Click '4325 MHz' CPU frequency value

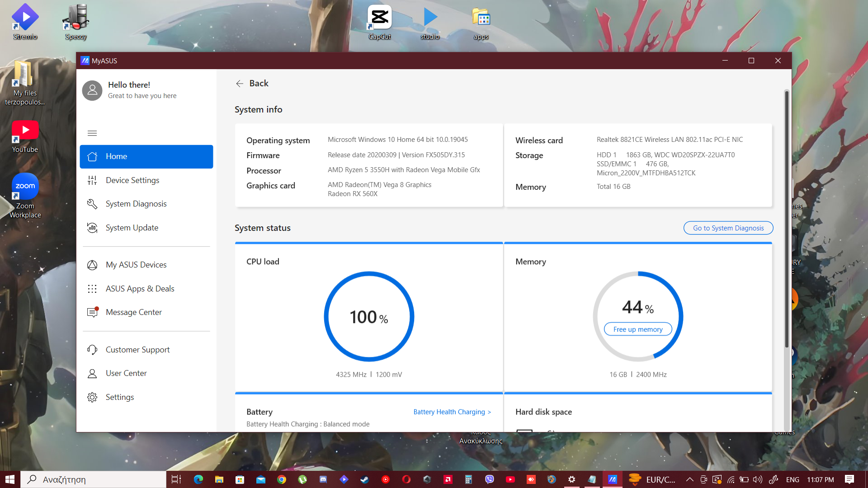(x=351, y=375)
